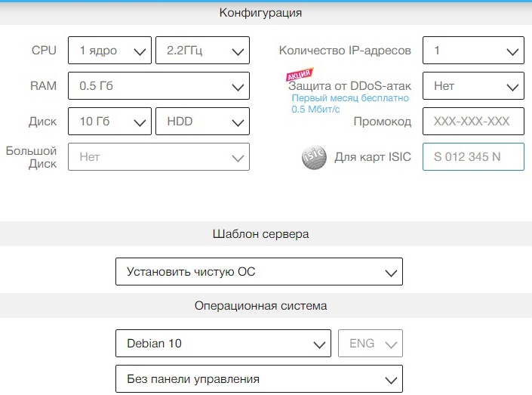Click the red Акция promo badge
This screenshot has height=395, width=532.
pyautogui.click(x=299, y=76)
